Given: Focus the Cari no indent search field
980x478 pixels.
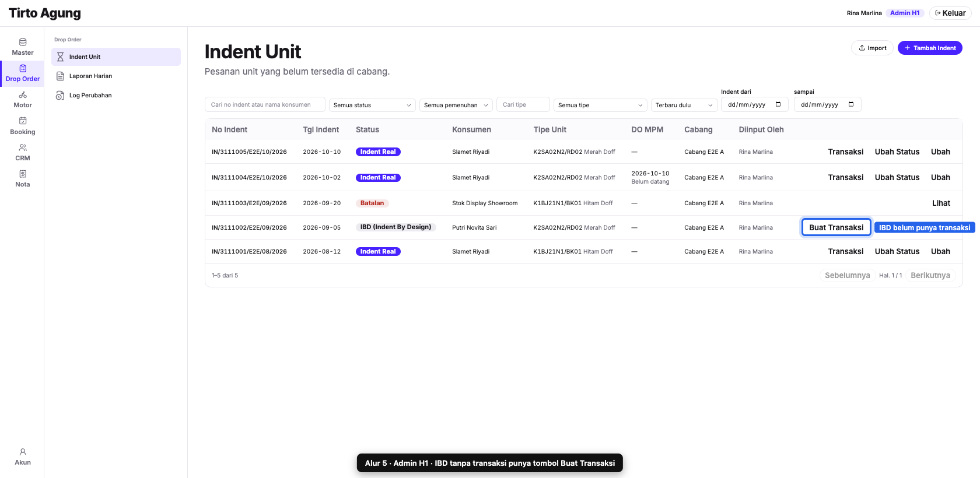Looking at the screenshot, I should pyautogui.click(x=265, y=104).
